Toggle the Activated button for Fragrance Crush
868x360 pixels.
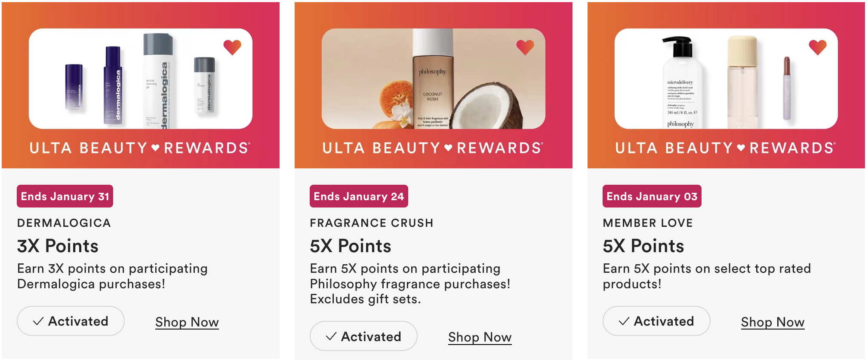pos(363,336)
